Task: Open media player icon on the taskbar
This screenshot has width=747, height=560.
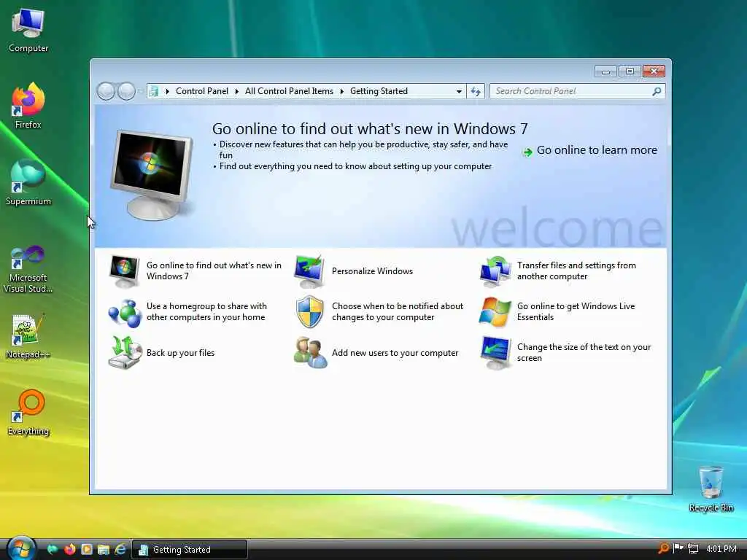Action: (87, 549)
